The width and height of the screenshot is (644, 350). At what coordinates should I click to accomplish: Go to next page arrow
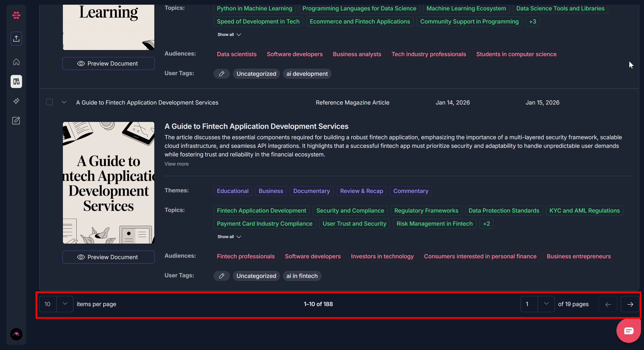coord(630,304)
